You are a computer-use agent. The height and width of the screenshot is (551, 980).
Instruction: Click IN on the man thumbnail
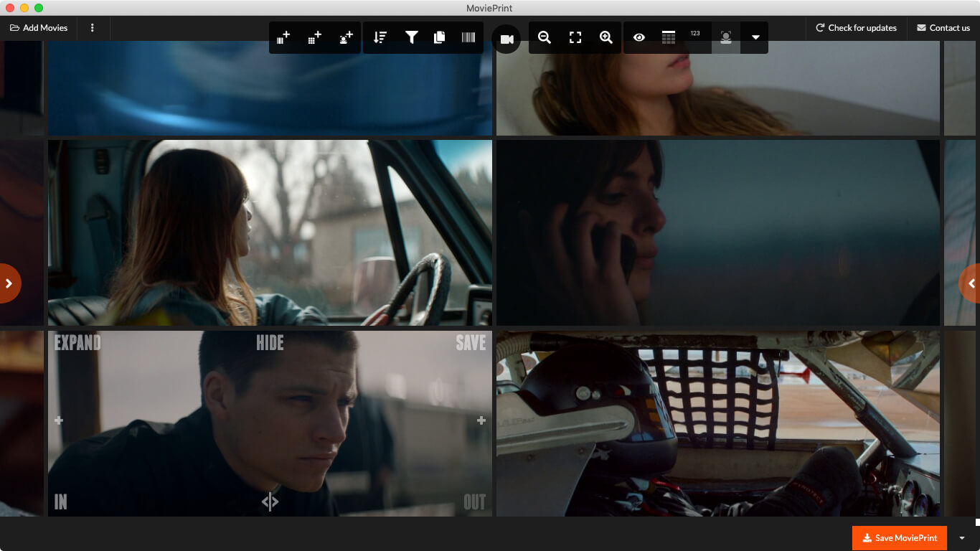[x=60, y=502]
